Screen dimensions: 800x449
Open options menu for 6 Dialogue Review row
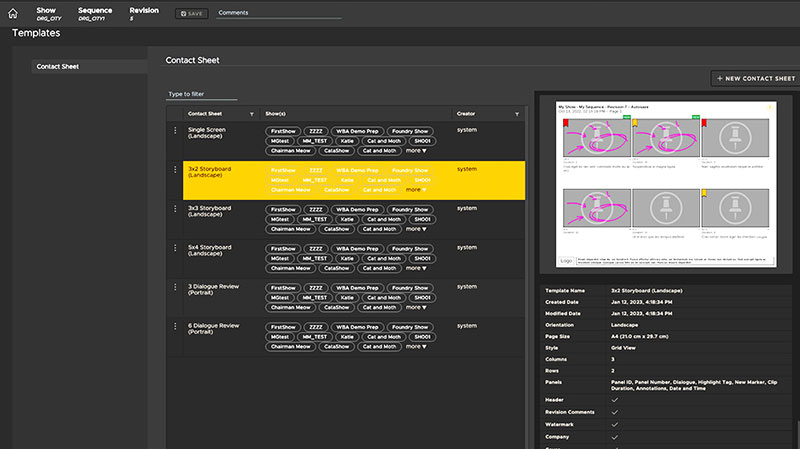click(x=175, y=326)
